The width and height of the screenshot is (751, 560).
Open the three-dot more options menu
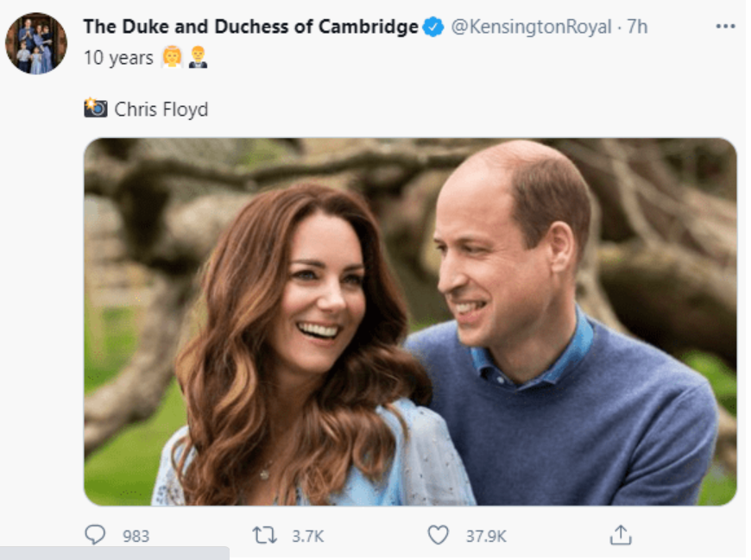click(725, 27)
